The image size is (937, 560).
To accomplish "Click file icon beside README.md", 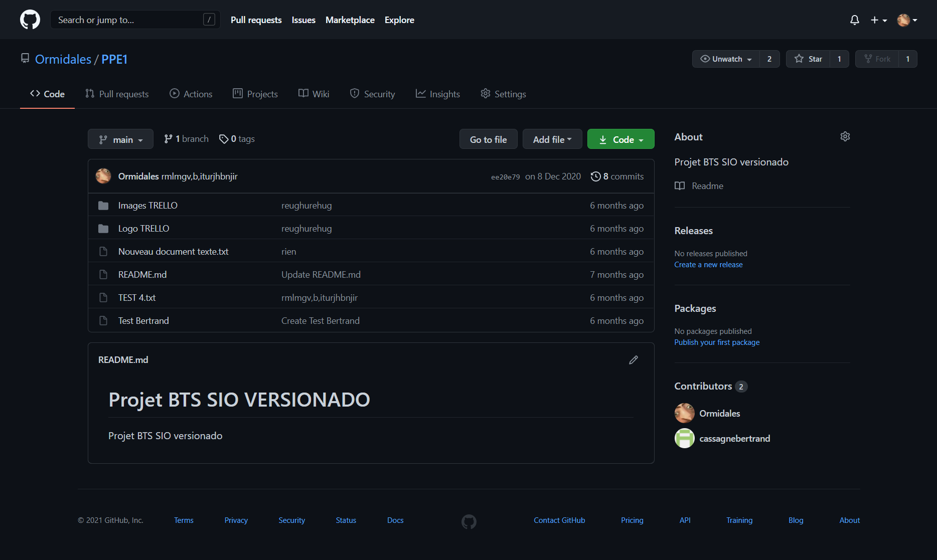I will point(103,275).
